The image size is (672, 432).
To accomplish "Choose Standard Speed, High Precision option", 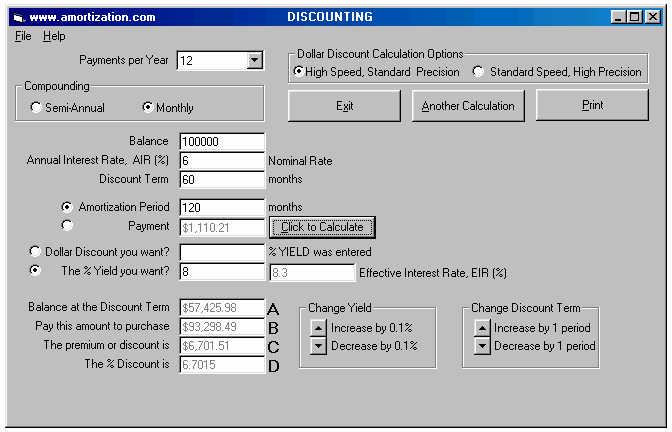I will (478, 72).
